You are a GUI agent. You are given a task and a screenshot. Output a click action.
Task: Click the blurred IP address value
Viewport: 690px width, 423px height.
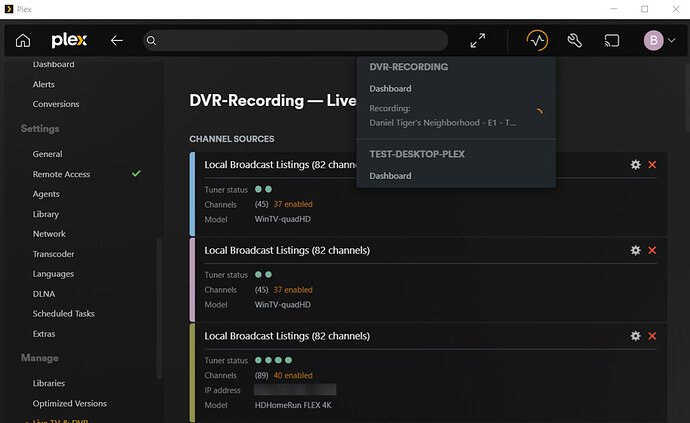(x=295, y=390)
